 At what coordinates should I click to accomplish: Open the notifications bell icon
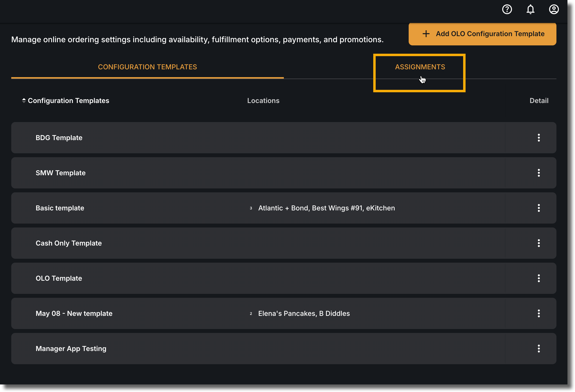pos(530,9)
